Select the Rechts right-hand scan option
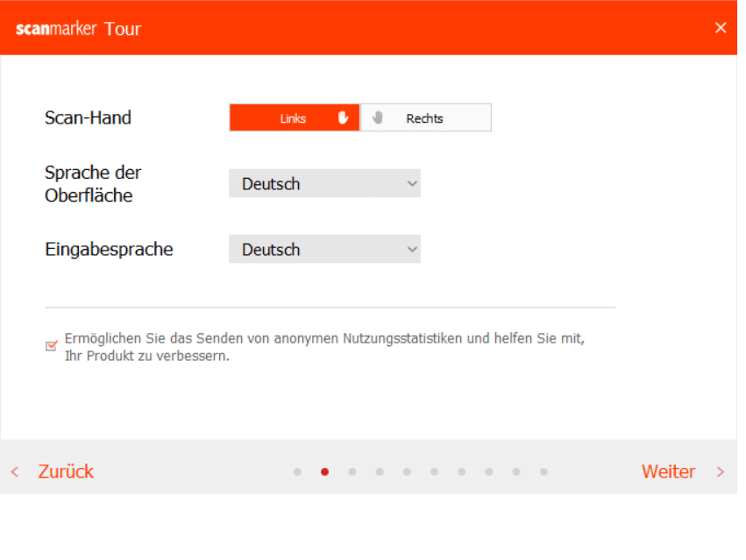Image resolution: width=746 pixels, height=560 pixels. (425, 118)
